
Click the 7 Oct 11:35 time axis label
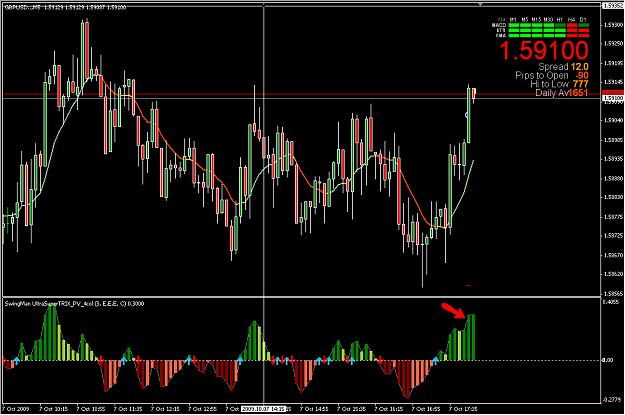click(128, 409)
